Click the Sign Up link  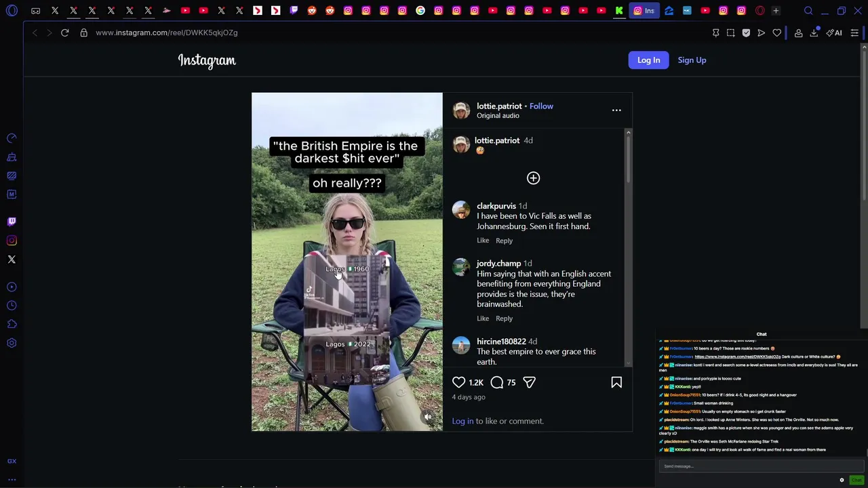point(692,60)
